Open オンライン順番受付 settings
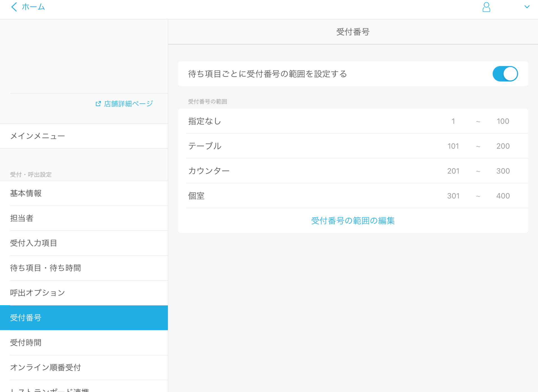Image resolution: width=538 pixels, height=392 pixels. (x=45, y=367)
